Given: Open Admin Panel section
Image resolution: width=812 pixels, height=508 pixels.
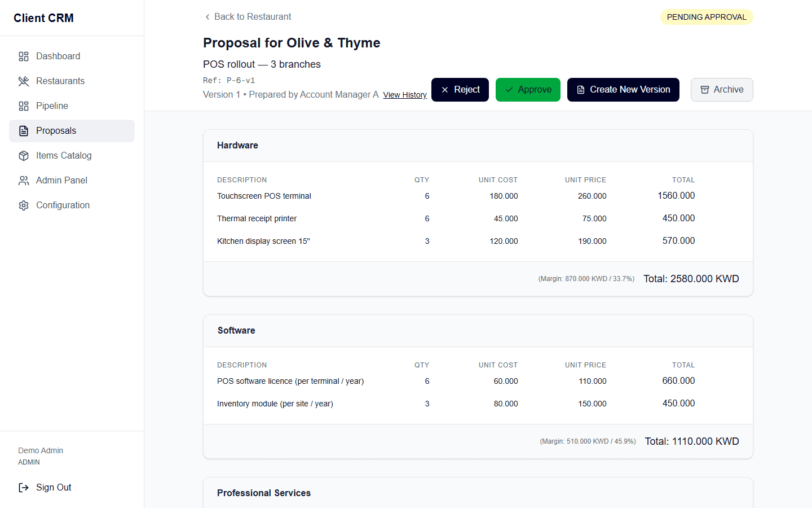Looking at the screenshot, I should (72, 181).
